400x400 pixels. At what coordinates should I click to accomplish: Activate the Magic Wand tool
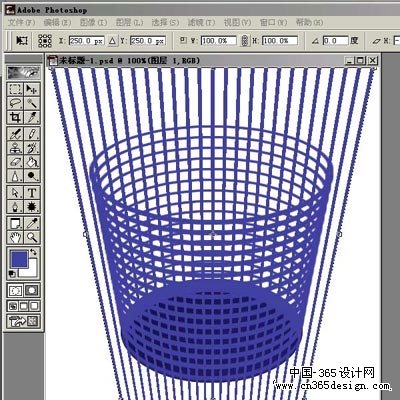coord(32,103)
